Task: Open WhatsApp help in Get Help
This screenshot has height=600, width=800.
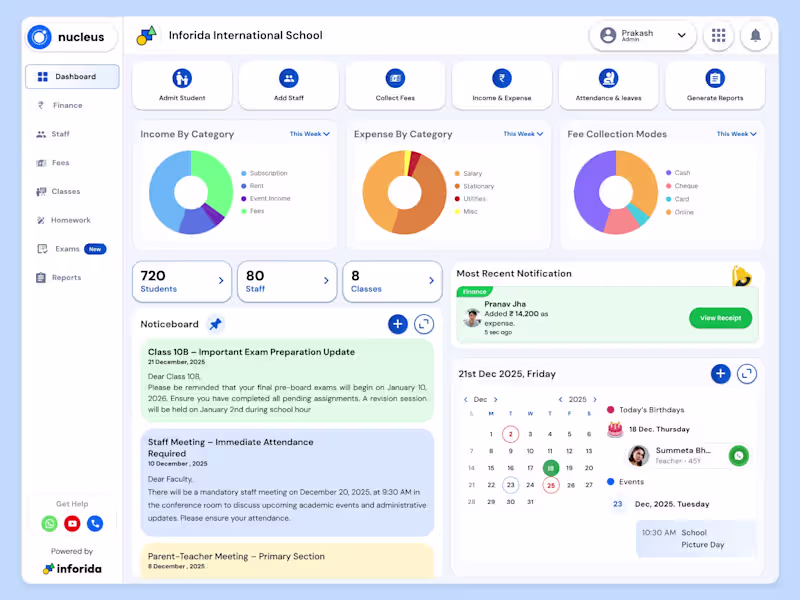Action: pyautogui.click(x=49, y=523)
